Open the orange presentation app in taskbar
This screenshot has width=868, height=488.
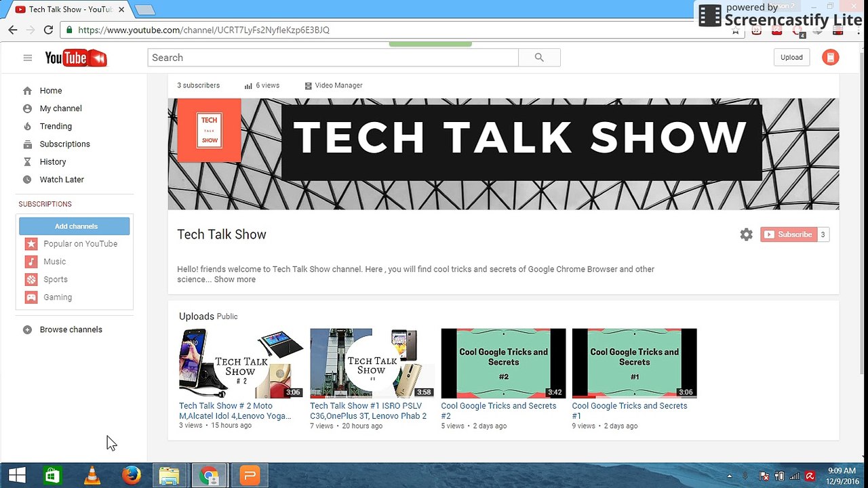pyautogui.click(x=250, y=476)
